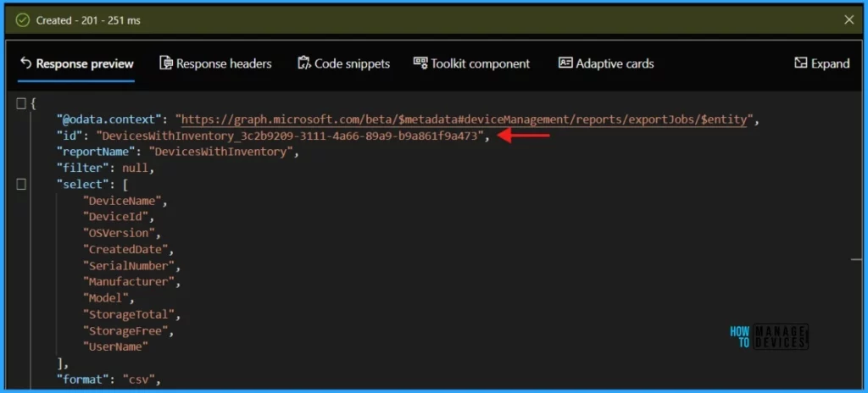Click the green success checkmark icon

[22, 20]
